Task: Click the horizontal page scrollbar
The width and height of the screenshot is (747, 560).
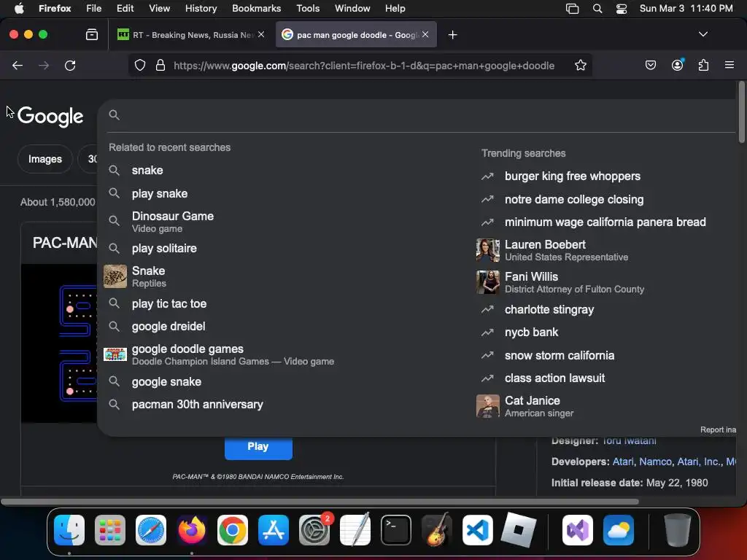Action: (320, 502)
